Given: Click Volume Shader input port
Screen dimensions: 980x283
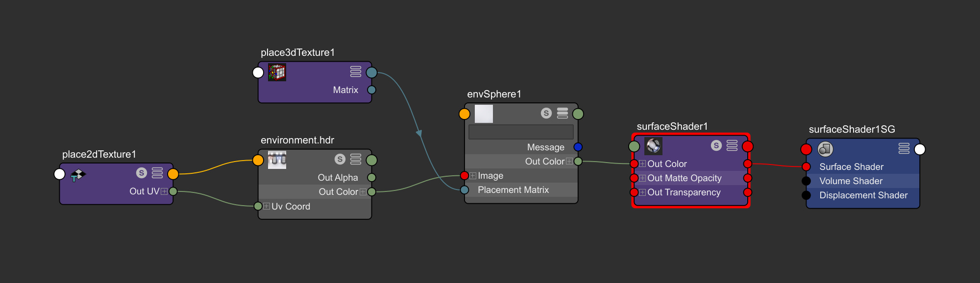Looking at the screenshot, I should [x=807, y=181].
